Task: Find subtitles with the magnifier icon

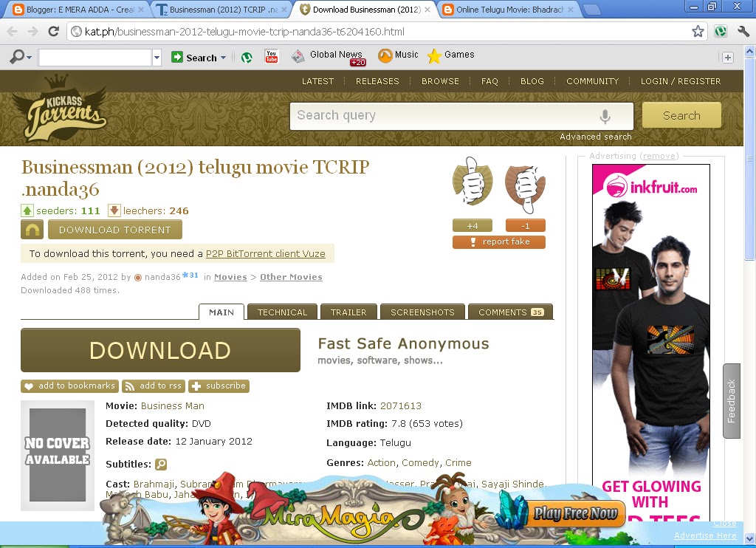Action: [x=161, y=465]
